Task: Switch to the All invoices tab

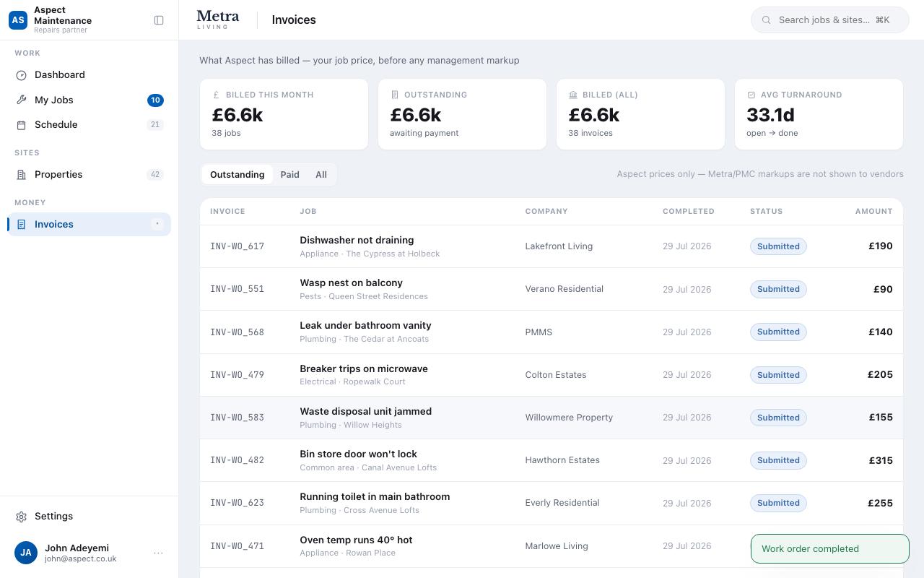Action: [x=321, y=175]
